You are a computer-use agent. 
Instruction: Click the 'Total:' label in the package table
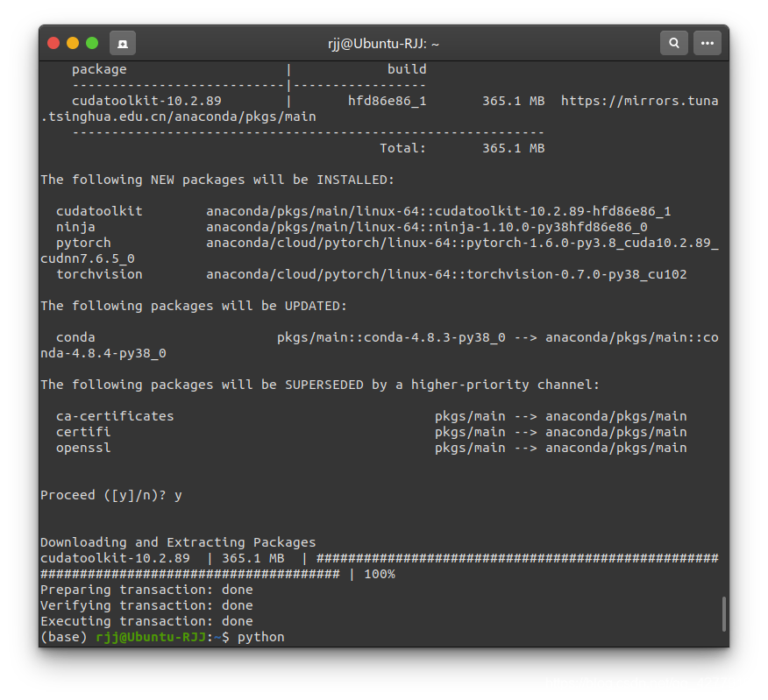[402, 148]
